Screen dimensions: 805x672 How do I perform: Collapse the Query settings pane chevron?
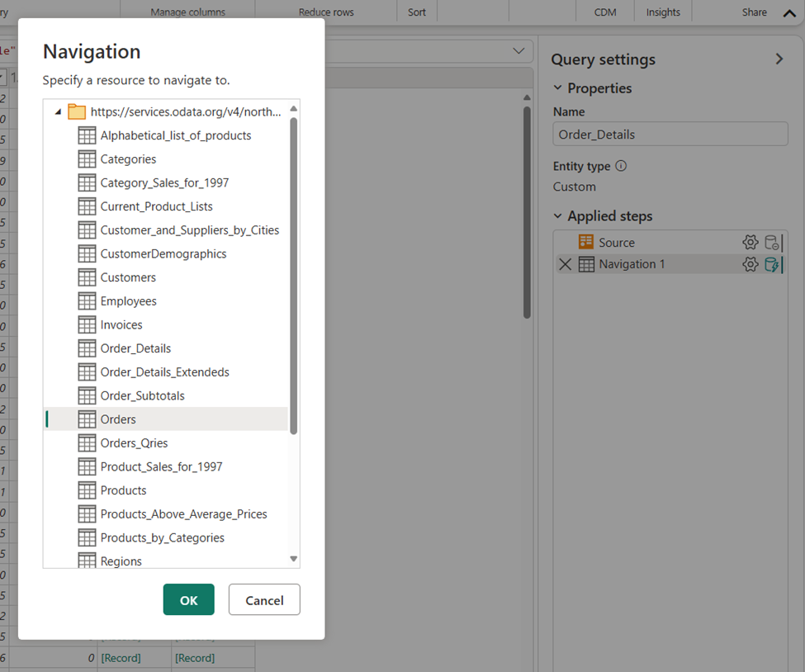pos(779,59)
